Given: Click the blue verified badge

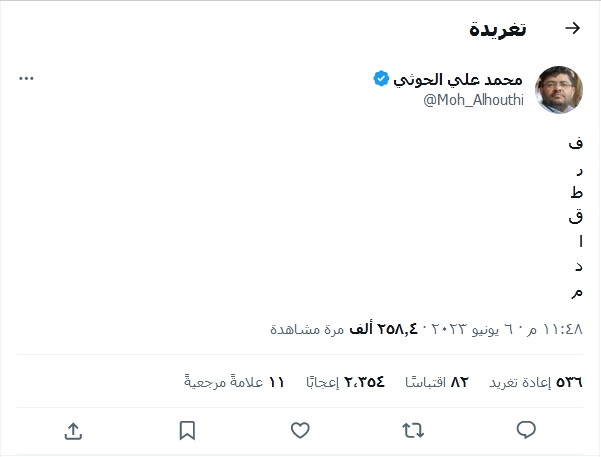Looking at the screenshot, I should pyautogui.click(x=381, y=78).
